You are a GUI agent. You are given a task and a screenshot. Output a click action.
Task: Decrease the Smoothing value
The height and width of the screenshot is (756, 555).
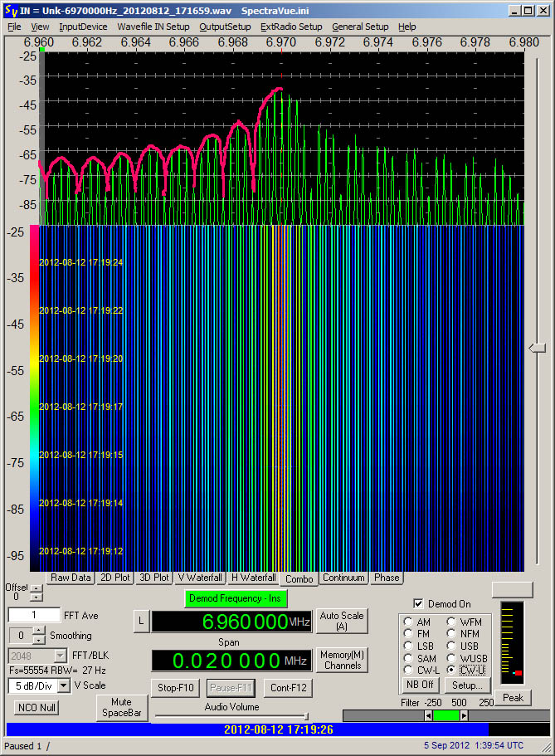[38, 640]
